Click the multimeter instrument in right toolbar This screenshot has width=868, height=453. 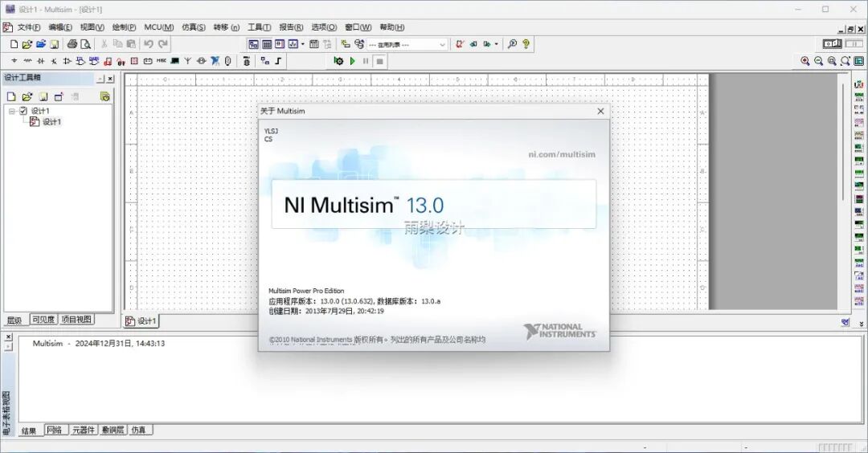click(x=858, y=84)
